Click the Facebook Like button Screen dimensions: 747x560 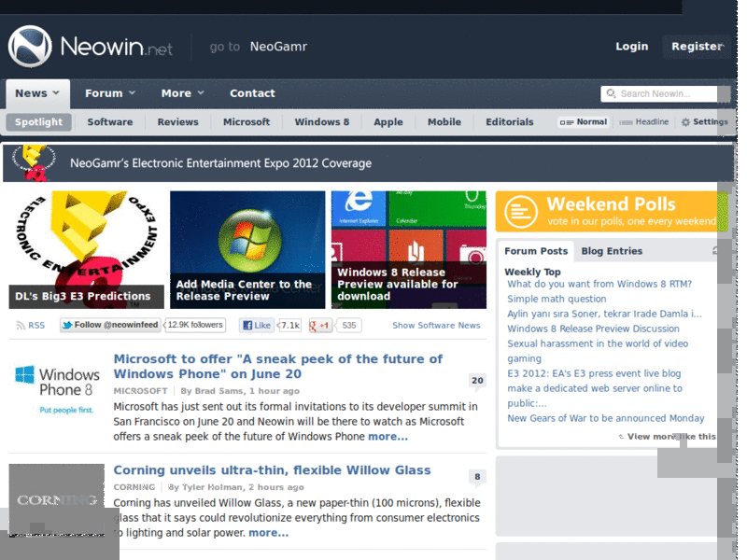point(257,325)
